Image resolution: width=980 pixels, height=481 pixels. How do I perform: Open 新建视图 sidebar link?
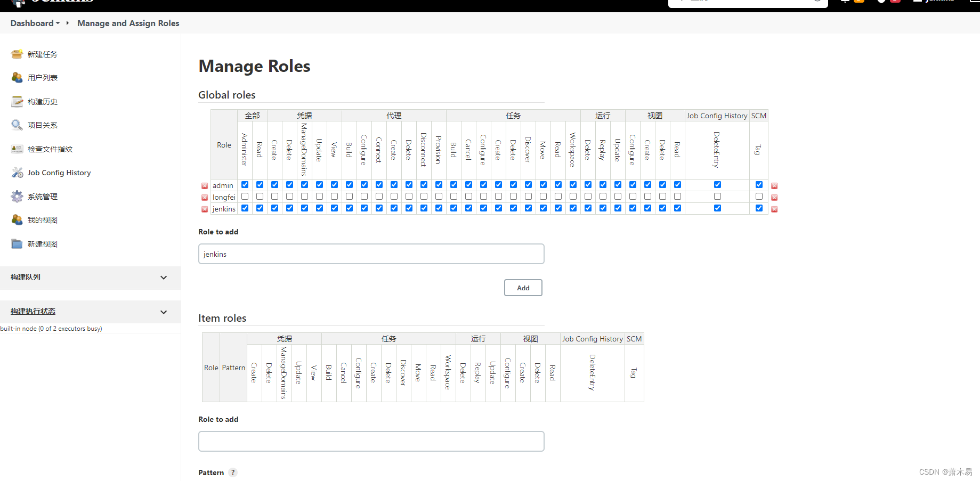coord(43,244)
